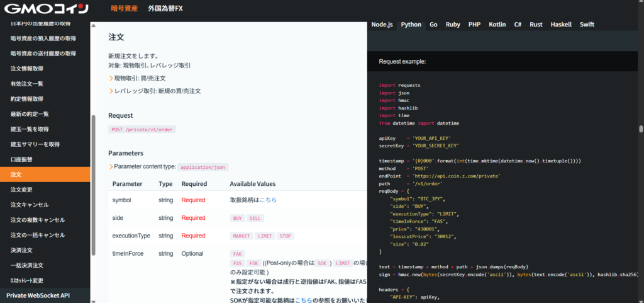
Task: Click the Request example heading
Action: click(x=402, y=62)
